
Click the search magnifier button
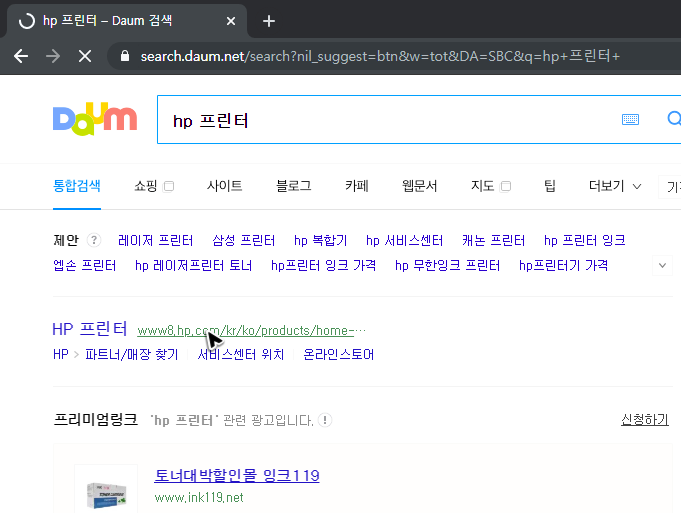click(x=674, y=119)
